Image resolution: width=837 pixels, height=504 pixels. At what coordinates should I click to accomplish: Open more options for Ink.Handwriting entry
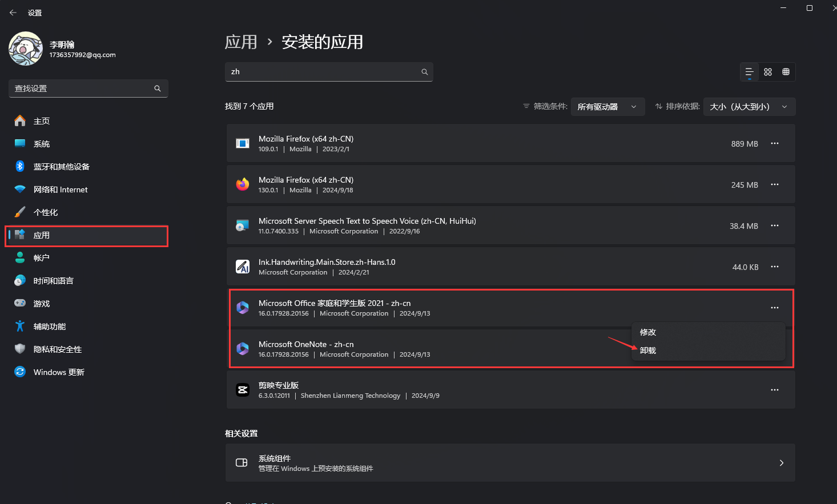click(775, 267)
